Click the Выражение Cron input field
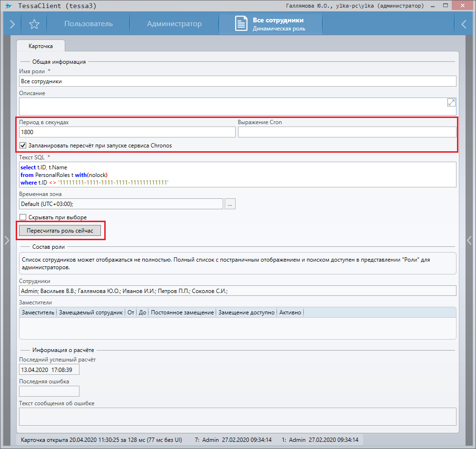 coord(347,132)
